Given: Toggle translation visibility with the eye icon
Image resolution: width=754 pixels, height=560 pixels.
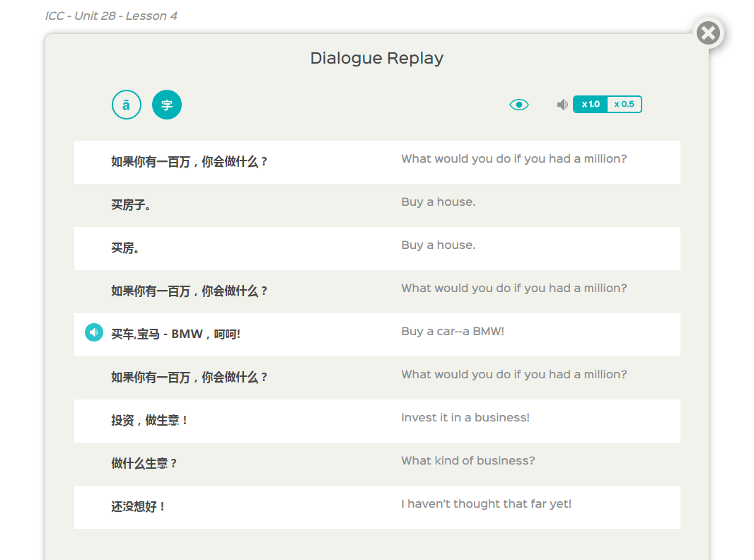Looking at the screenshot, I should [x=519, y=105].
